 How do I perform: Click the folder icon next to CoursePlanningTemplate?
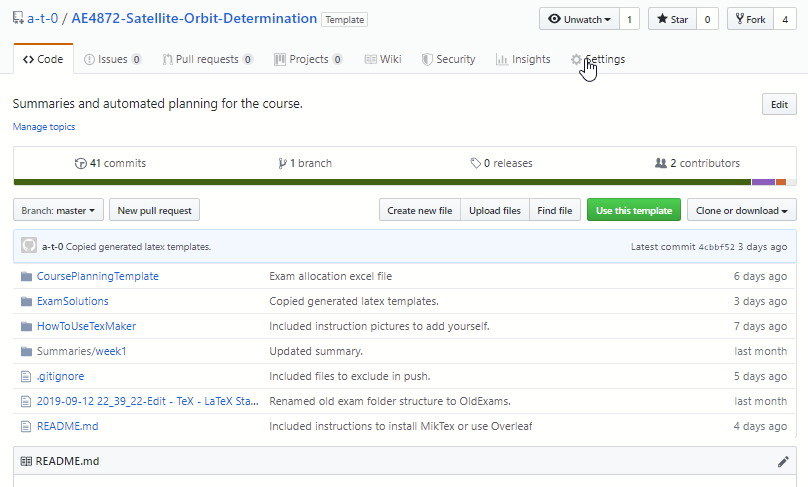tap(26, 276)
